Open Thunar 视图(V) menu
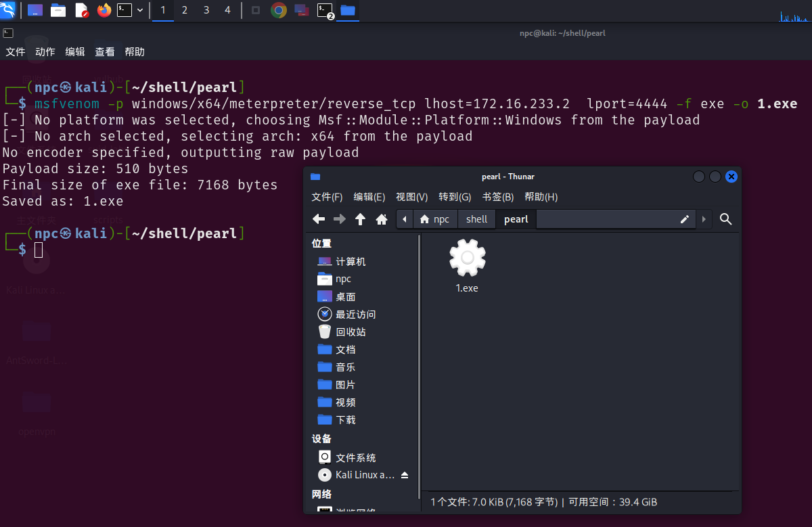 tap(412, 197)
